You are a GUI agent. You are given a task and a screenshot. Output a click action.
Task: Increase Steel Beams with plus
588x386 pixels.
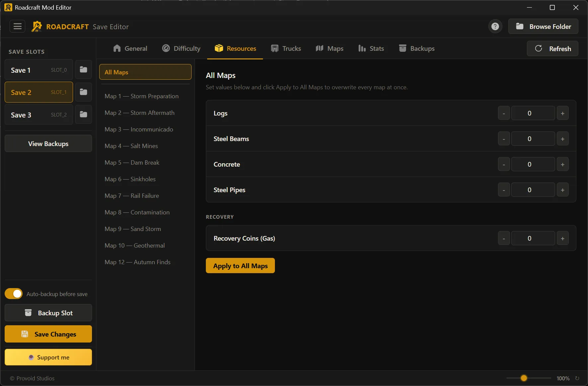pos(562,139)
